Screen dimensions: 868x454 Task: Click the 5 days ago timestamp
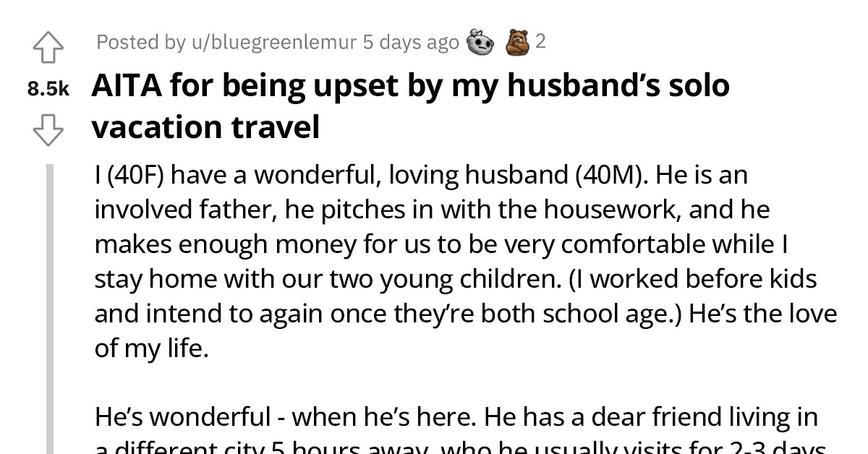tap(391, 43)
